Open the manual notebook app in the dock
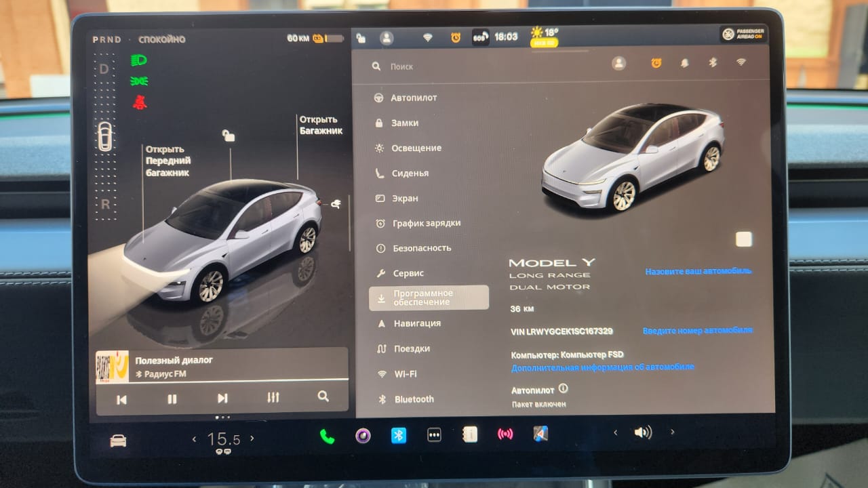This screenshot has height=488, width=868. (469, 434)
